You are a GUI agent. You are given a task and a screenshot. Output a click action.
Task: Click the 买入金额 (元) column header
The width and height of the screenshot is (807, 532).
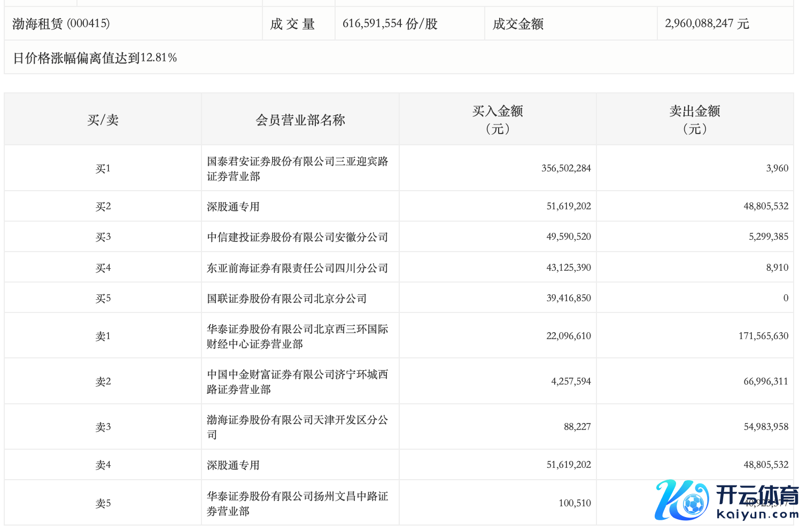pyautogui.click(x=497, y=120)
